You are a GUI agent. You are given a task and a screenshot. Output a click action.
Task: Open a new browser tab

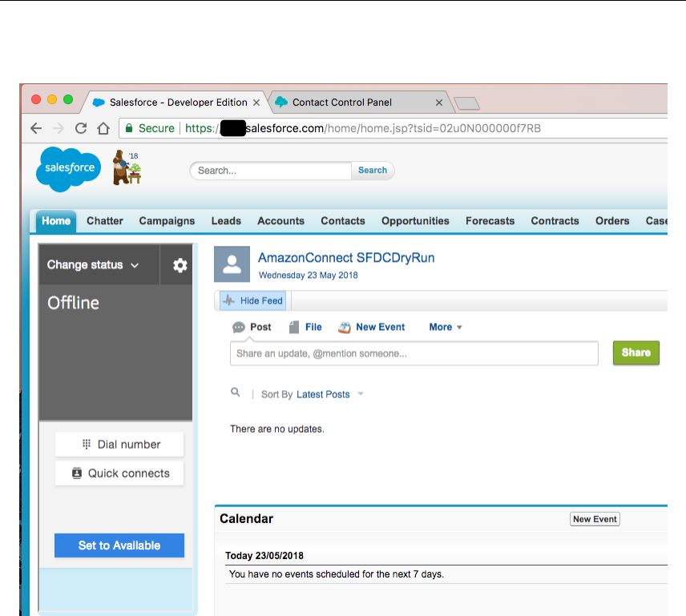pos(466,103)
